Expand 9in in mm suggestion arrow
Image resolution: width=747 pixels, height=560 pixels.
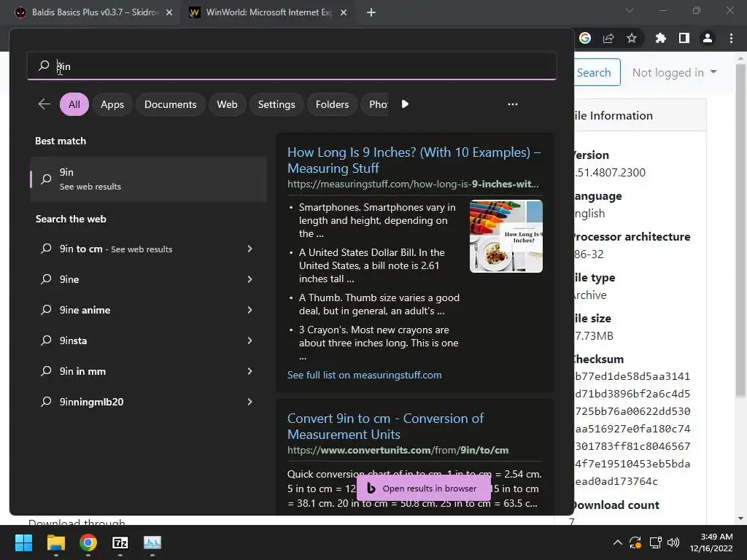(249, 371)
